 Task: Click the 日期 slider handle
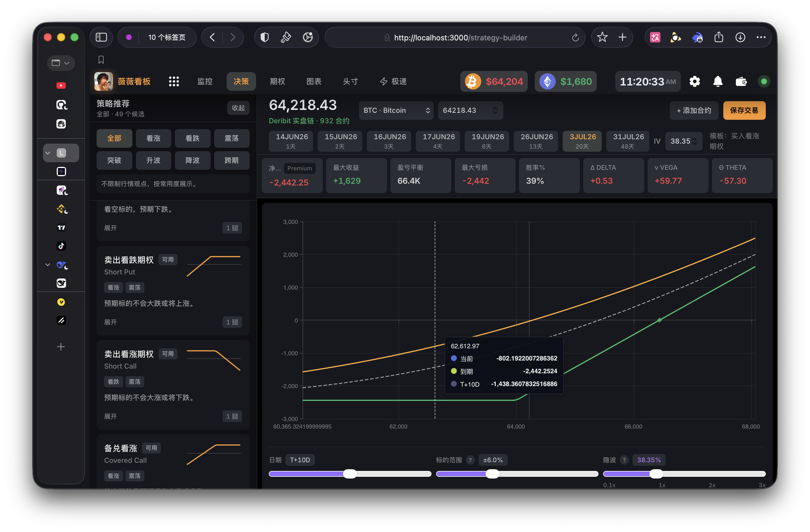tap(350, 474)
